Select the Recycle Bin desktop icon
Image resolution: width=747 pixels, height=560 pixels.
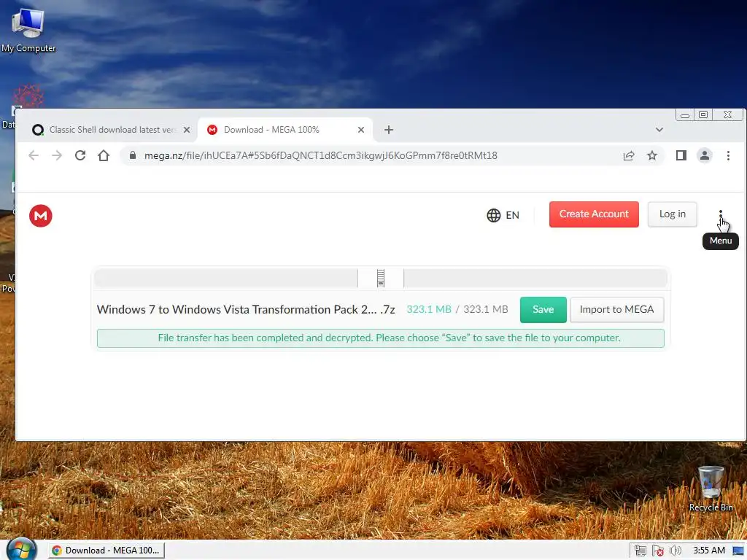(711, 489)
